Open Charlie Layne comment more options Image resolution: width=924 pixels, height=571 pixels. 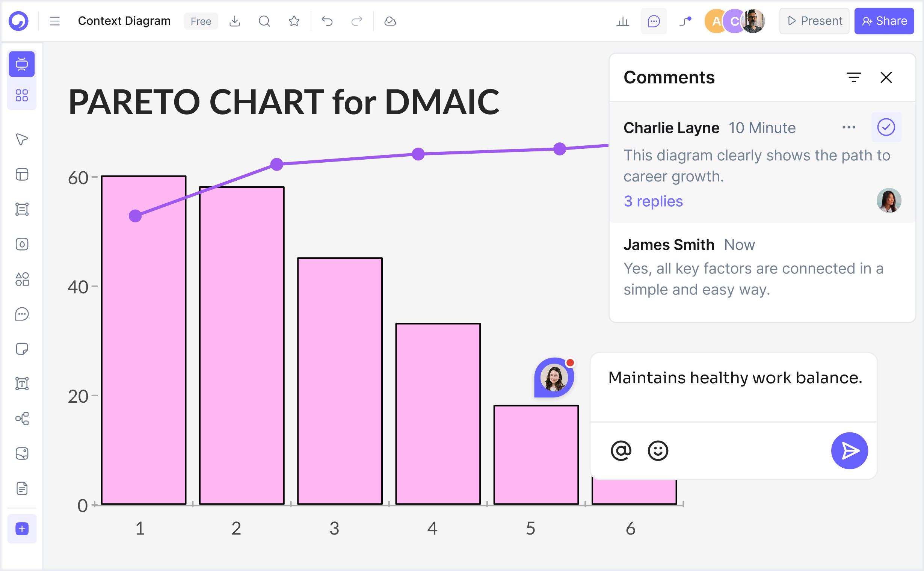[849, 127]
